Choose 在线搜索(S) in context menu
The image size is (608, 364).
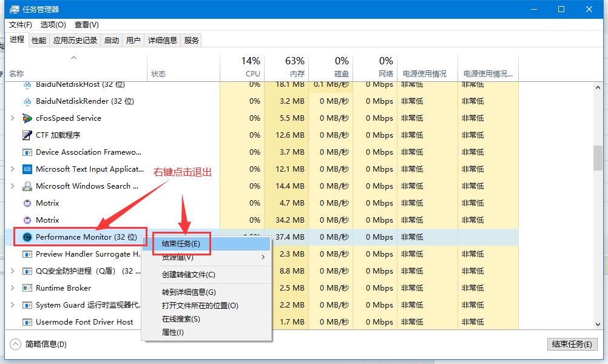pos(207,319)
